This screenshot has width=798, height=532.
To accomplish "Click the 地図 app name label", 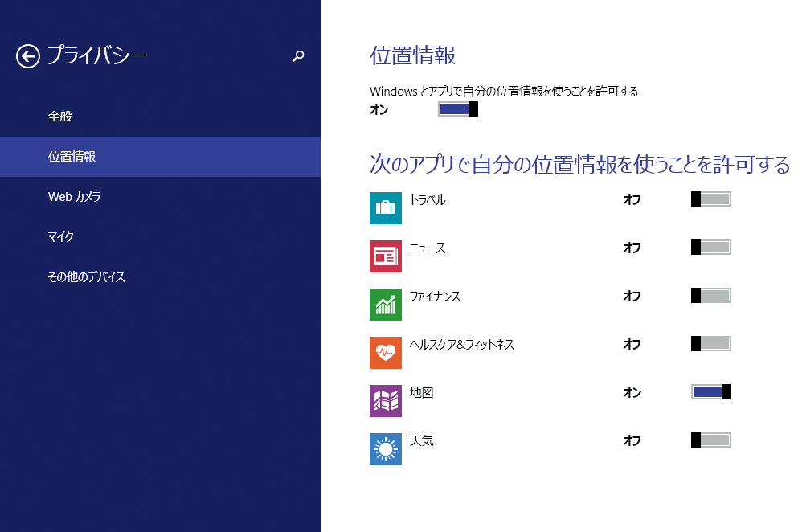I will click(421, 392).
